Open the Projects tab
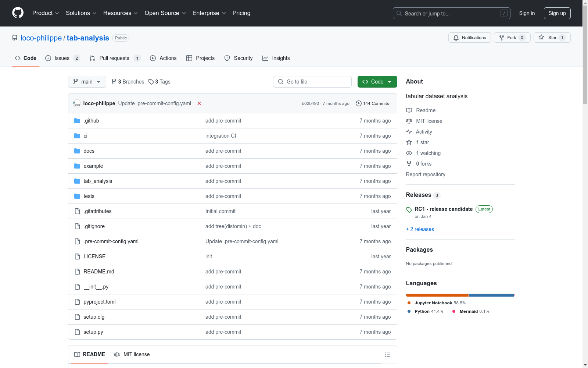The width and height of the screenshot is (588, 368). pos(201,58)
